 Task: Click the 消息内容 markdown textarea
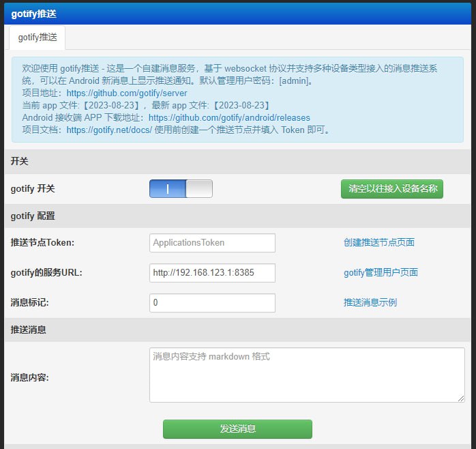307,375
